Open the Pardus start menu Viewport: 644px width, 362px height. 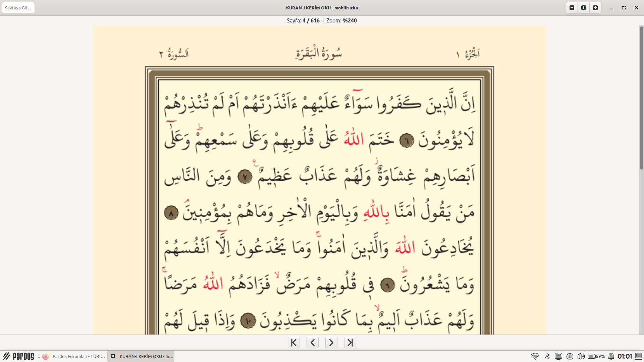point(19,356)
